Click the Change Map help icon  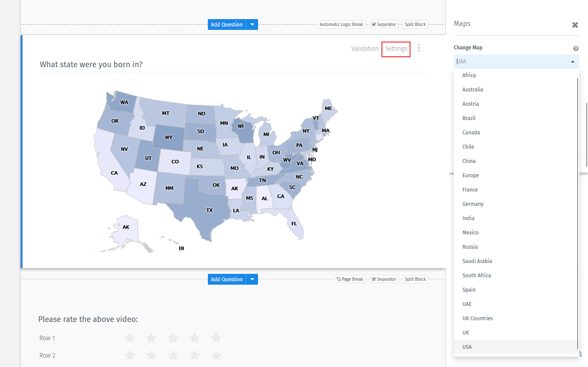pyautogui.click(x=576, y=49)
